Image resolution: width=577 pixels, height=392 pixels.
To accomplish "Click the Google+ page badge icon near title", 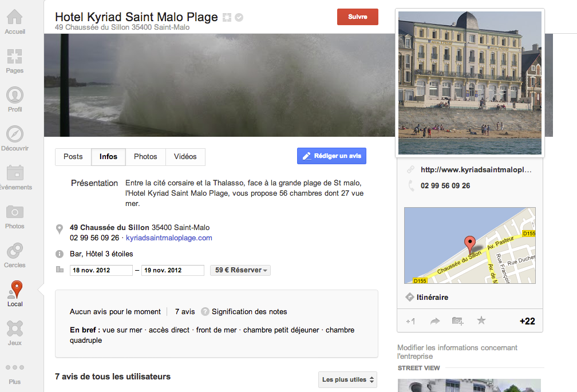I will tap(227, 17).
